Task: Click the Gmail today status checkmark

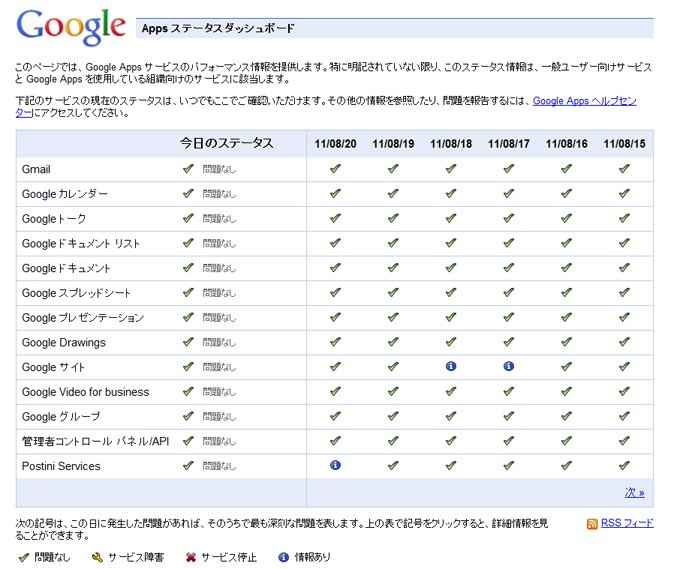Action: [188, 169]
